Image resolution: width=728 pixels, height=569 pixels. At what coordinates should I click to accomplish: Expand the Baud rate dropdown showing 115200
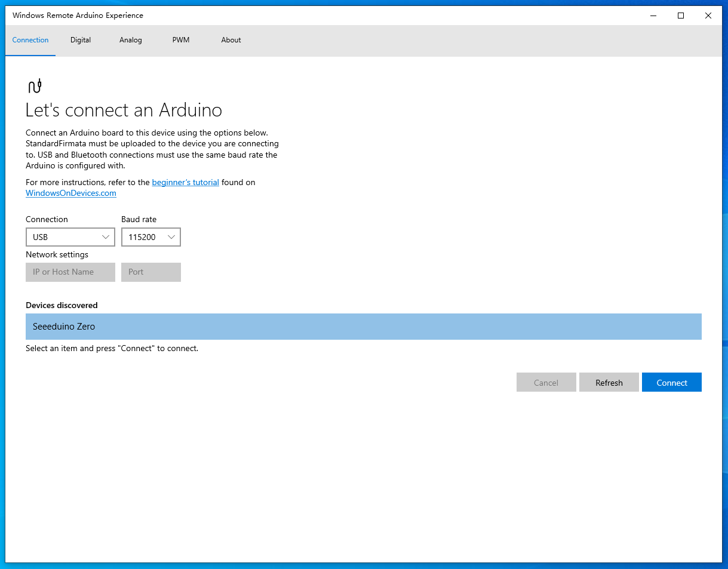click(x=151, y=237)
